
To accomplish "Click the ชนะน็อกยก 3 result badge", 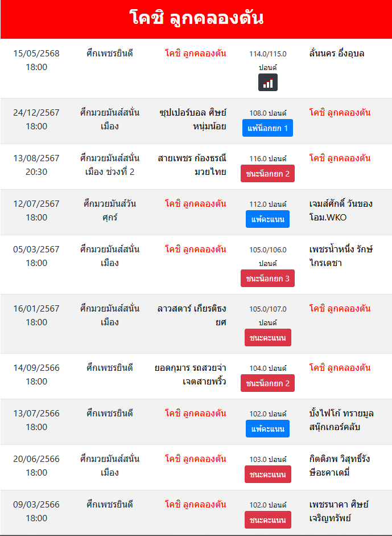I will pyautogui.click(x=268, y=279).
